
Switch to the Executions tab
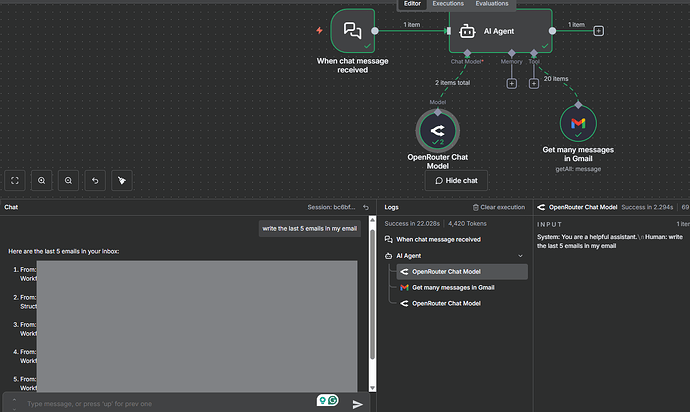(448, 4)
